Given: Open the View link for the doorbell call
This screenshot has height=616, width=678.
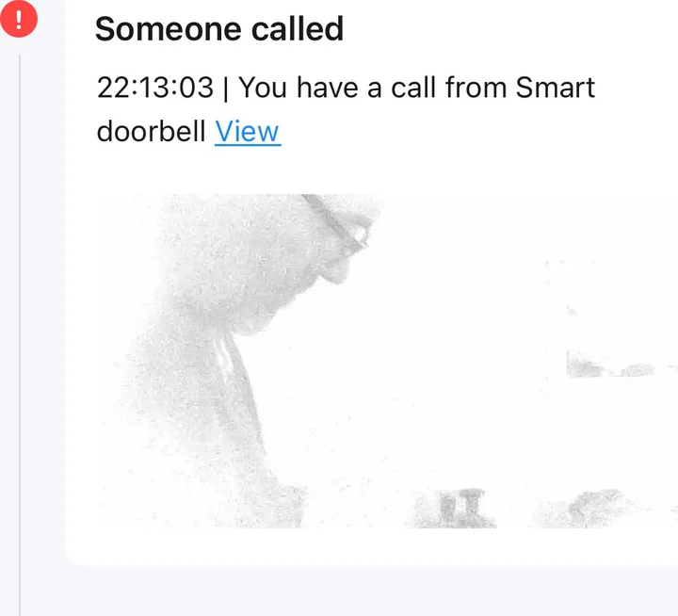Looking at the screenshot, I should point(247,131).
